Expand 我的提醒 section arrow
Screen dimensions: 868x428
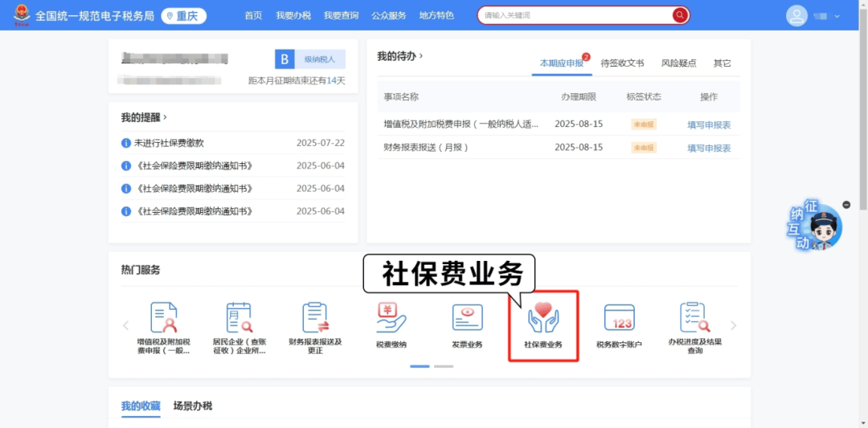166,117
